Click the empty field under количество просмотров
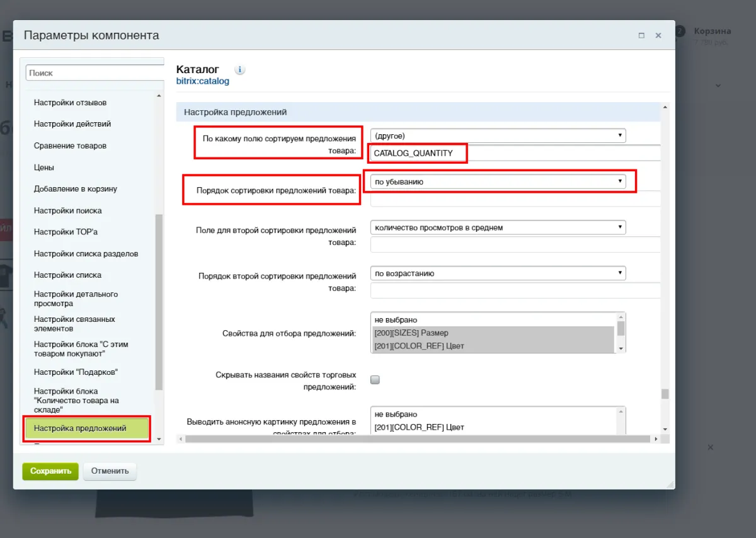756x538 pixels. 515,245
